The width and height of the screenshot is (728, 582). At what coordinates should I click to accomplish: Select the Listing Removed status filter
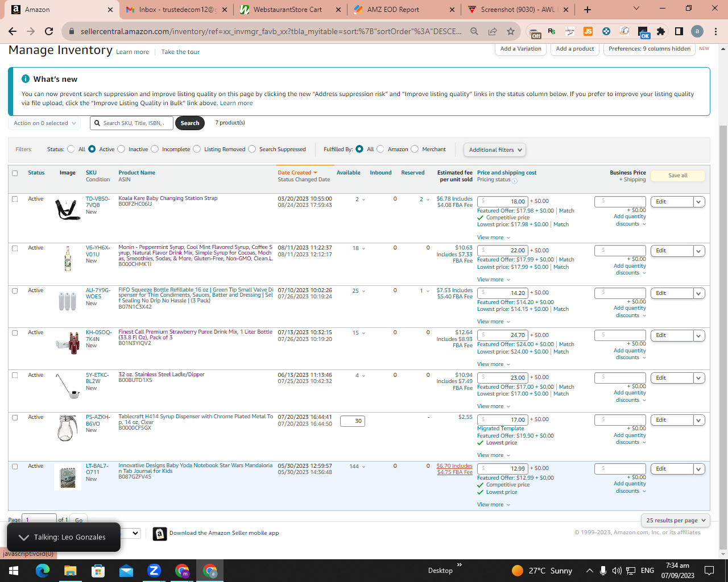(x=197, y=149)
